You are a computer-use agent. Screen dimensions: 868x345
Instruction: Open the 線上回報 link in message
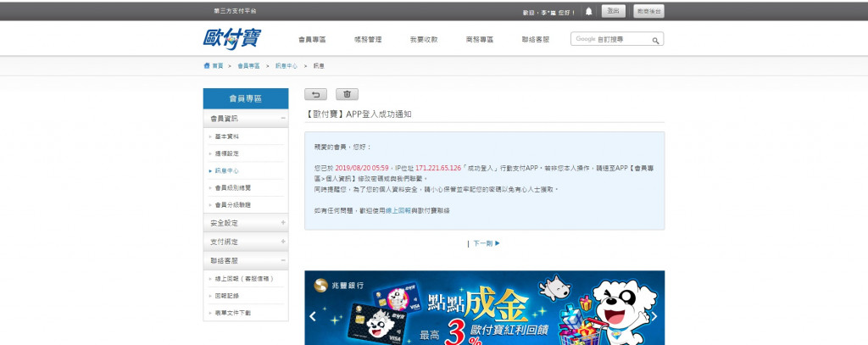[398, 210]
